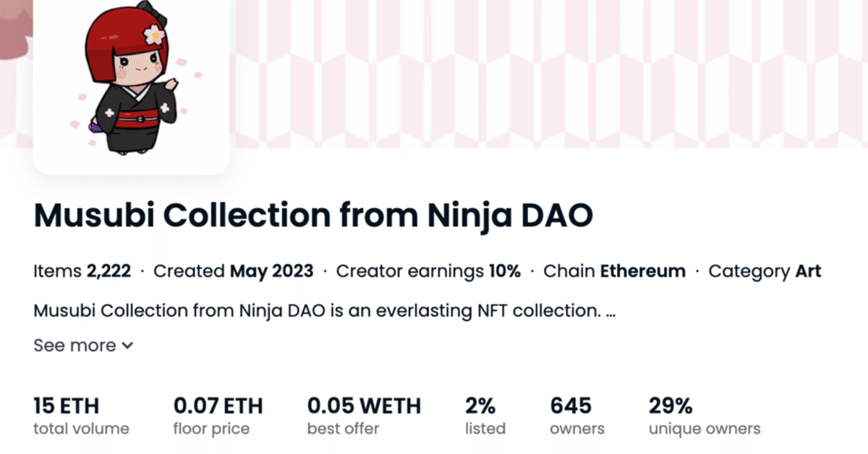The height and width of the screenshot is (454, 868).
Task: Click the Creator earnings 10% info
Action: [428, 272]
